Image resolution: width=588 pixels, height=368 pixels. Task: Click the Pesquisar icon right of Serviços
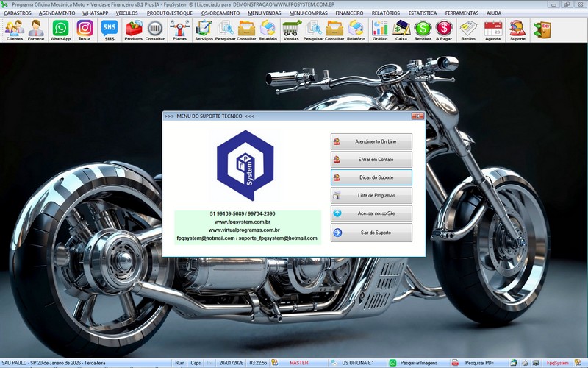[226, 30]
